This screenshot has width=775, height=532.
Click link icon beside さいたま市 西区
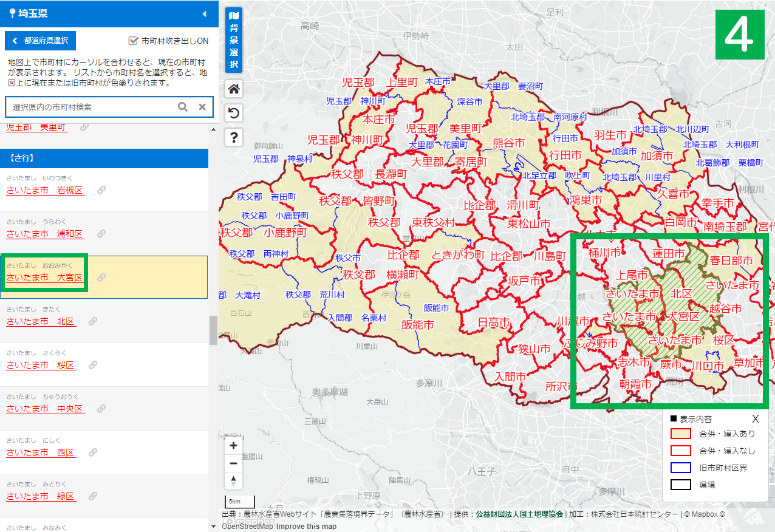pyautogui.click(x=93, y=452)
